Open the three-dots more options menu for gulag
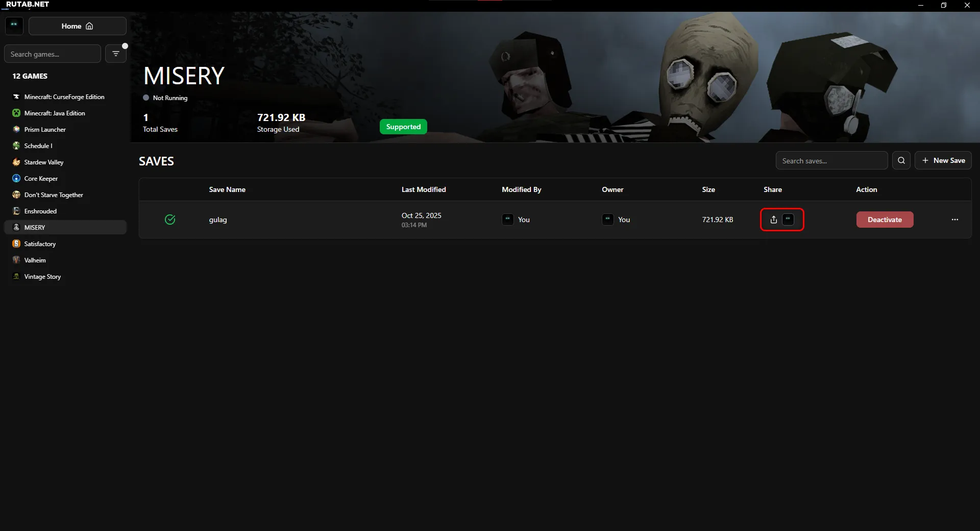 coord(954,220)
